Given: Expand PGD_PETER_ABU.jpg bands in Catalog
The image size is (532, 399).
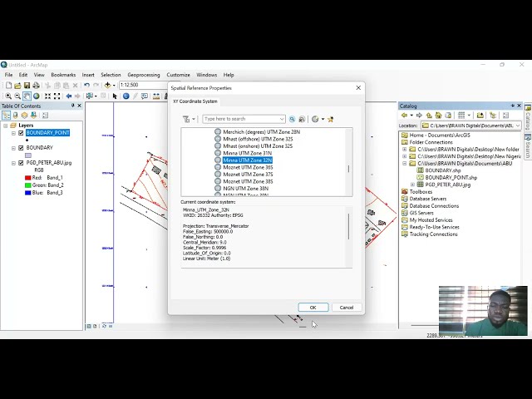Looking at the screenshot, I should point(412,185).
